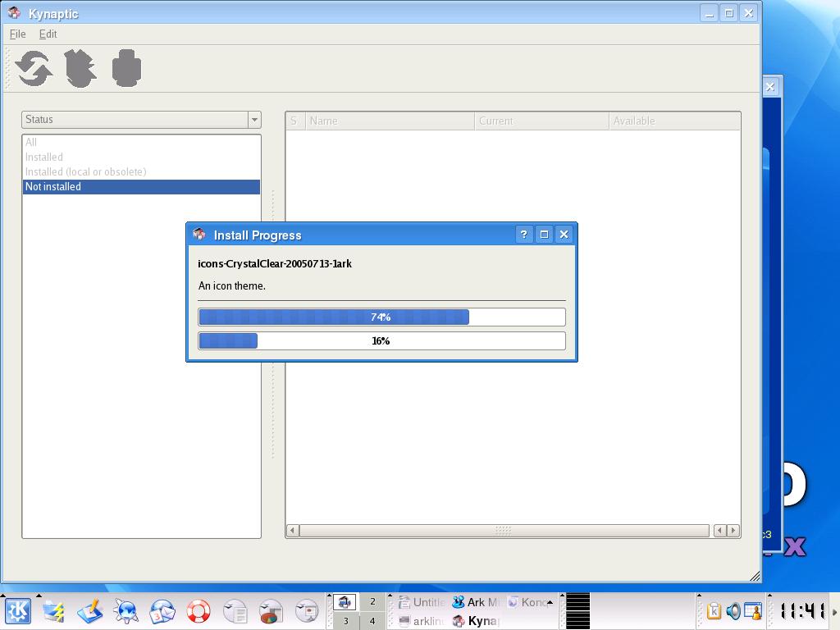
Task: Maximize the Kynaptic window
Action: point(729,13)
